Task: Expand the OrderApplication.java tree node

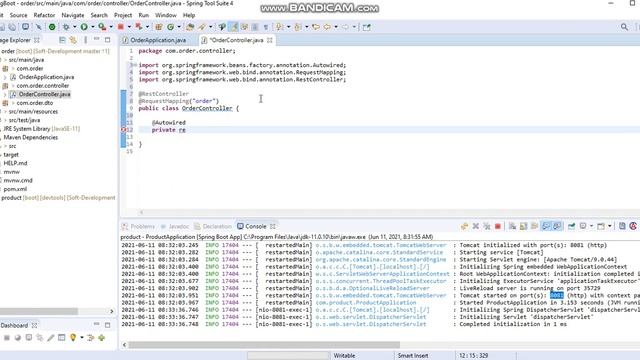Action: click(x=5, y=77)
